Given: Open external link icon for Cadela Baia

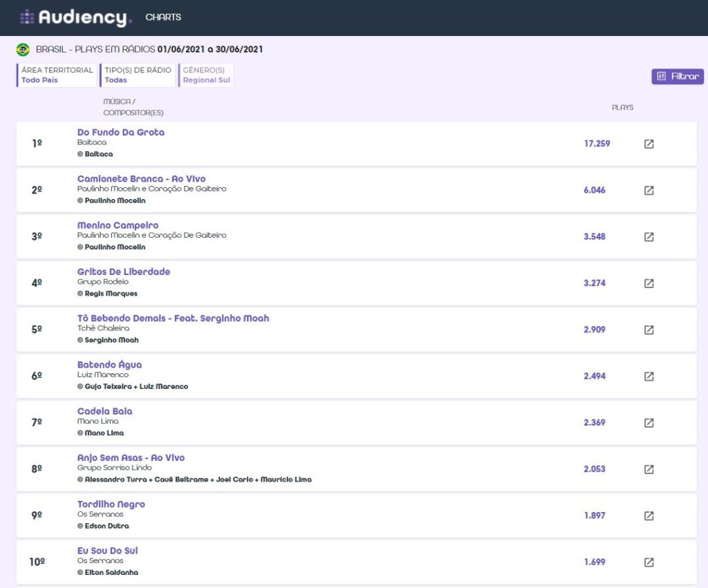Looking at the screenshot, I should [x=649, y=423].
